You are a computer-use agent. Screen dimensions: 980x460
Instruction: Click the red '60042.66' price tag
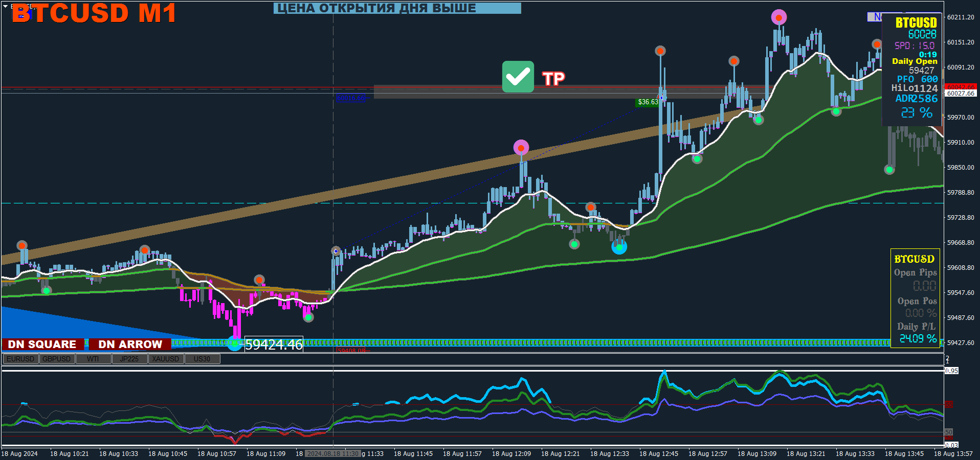tap(961, 87)
